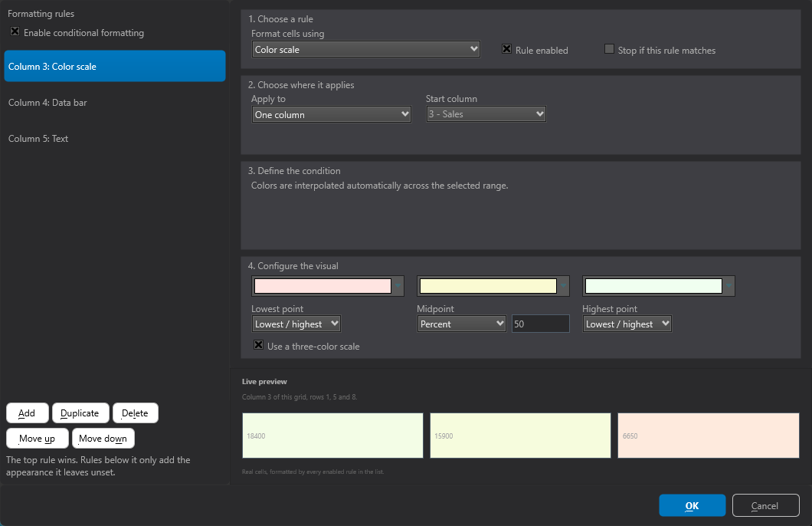Open the Lowest point type dropdown
The width and height of the screenshot is (812, 526).
pos(296,324)
